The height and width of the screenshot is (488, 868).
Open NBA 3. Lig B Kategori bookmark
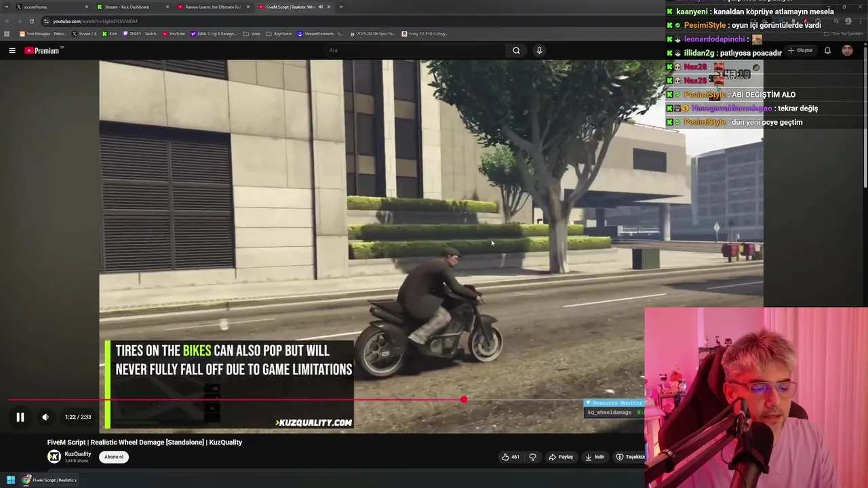[214, 34]
